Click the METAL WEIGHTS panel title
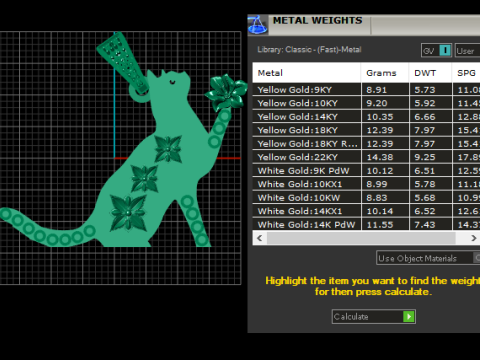This screenshot has height=360, width=480. click(x=317, y=20)
